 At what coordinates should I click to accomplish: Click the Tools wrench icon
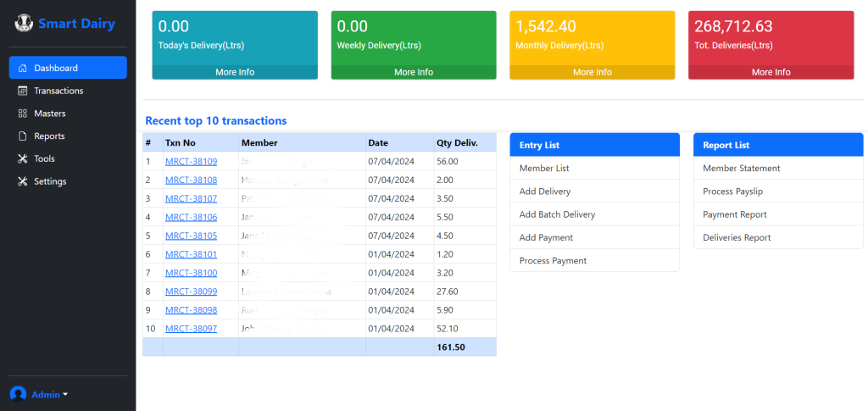click(23, 159)
